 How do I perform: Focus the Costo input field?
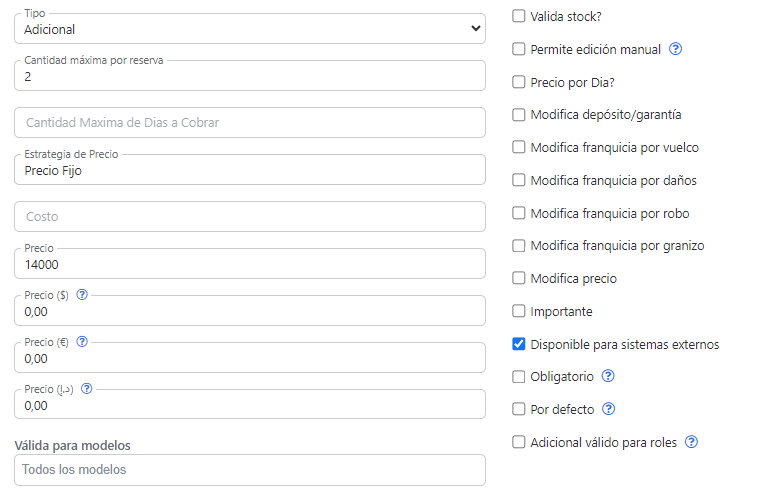tap(250, 217)
